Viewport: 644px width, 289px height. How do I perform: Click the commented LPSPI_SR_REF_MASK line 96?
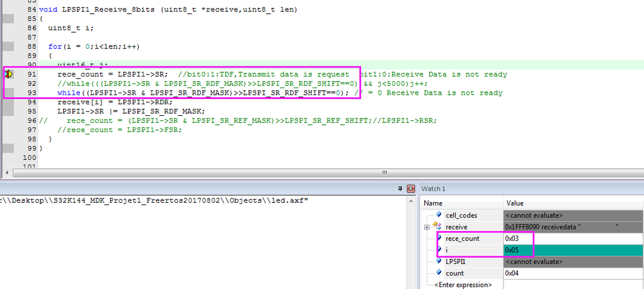tap(238, 120)
